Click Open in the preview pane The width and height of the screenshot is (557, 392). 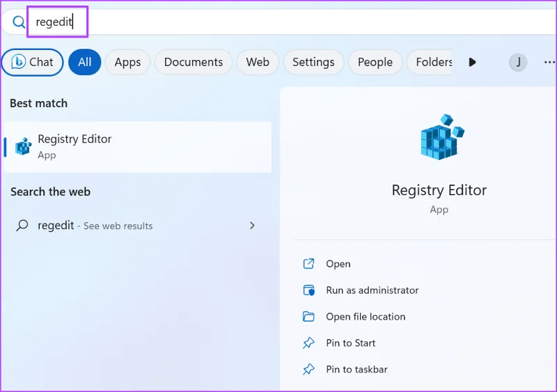pos(338,264)
